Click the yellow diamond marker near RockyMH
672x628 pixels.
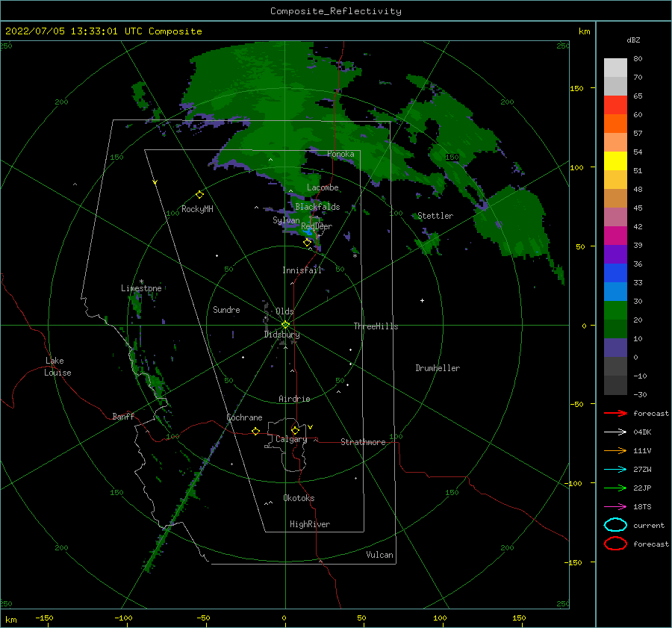[x=199, y=195]
